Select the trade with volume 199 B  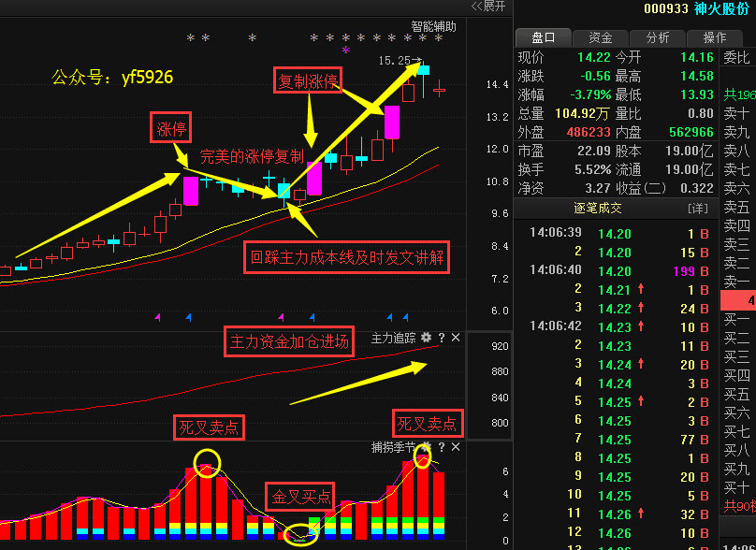click(x=691, y=271)
